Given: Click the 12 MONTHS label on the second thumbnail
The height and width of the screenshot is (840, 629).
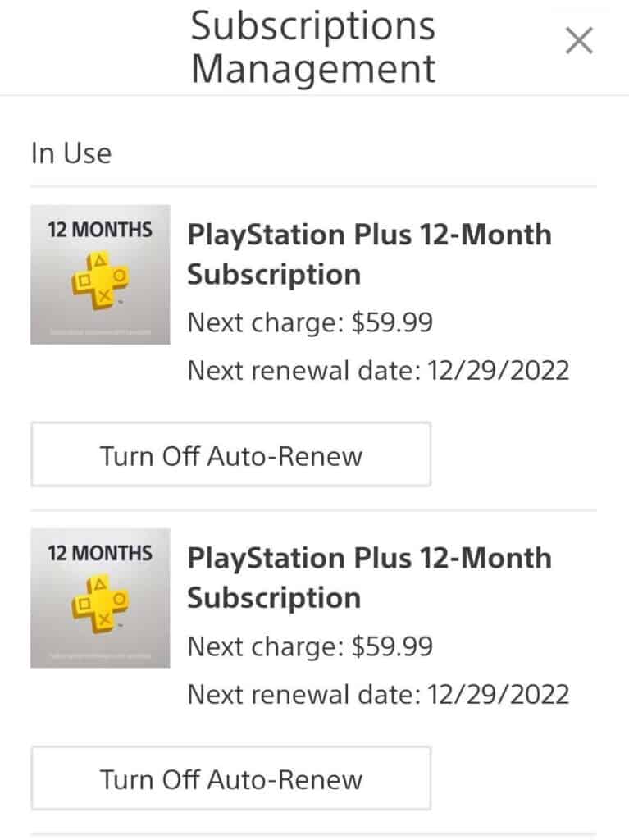Looking at the screenshot, I should point(100,553).
